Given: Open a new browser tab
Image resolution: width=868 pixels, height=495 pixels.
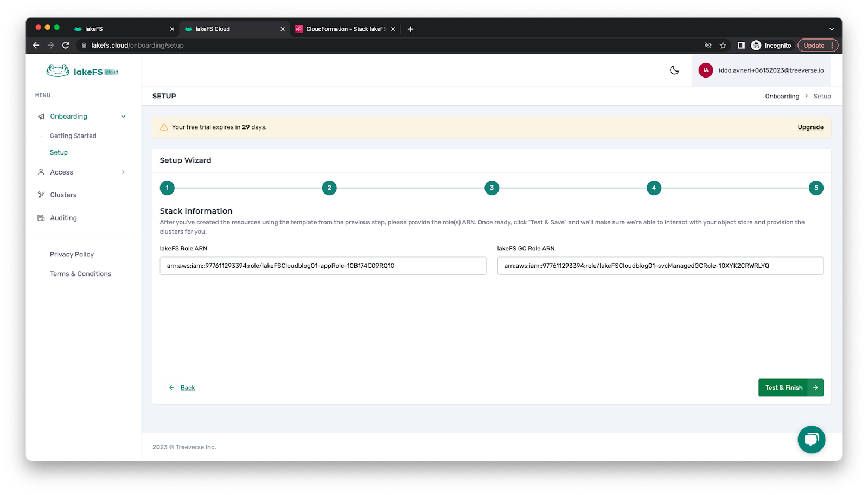Looking at the screenshot, I should (x=411, y=29).
